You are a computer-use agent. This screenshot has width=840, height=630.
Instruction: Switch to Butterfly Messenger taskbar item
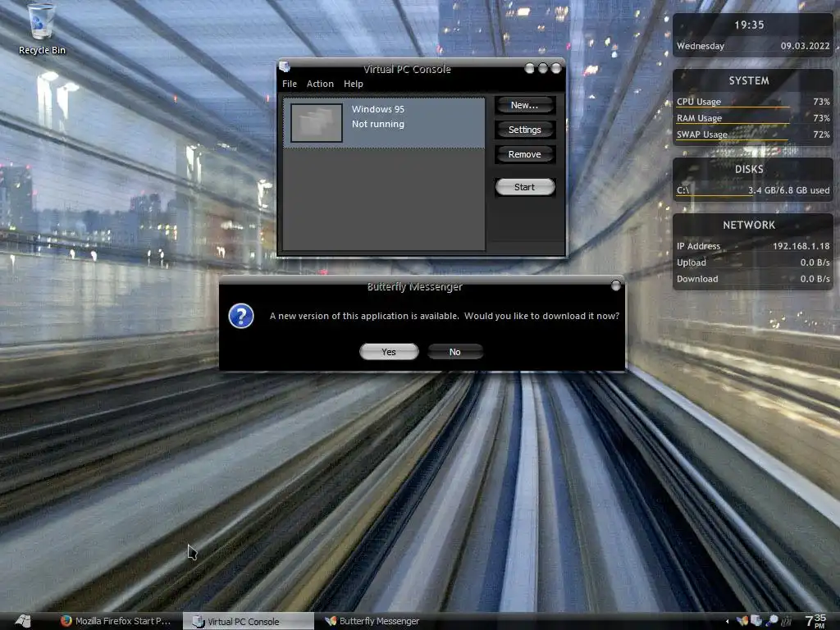(x=373, y=621)
